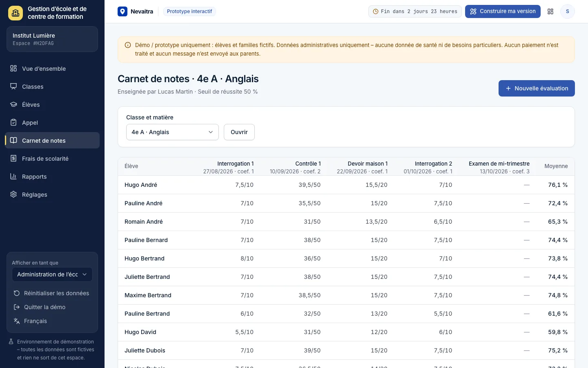Click the clock icon beside countdown
This screenshot has height=368, width=588.
375,11
